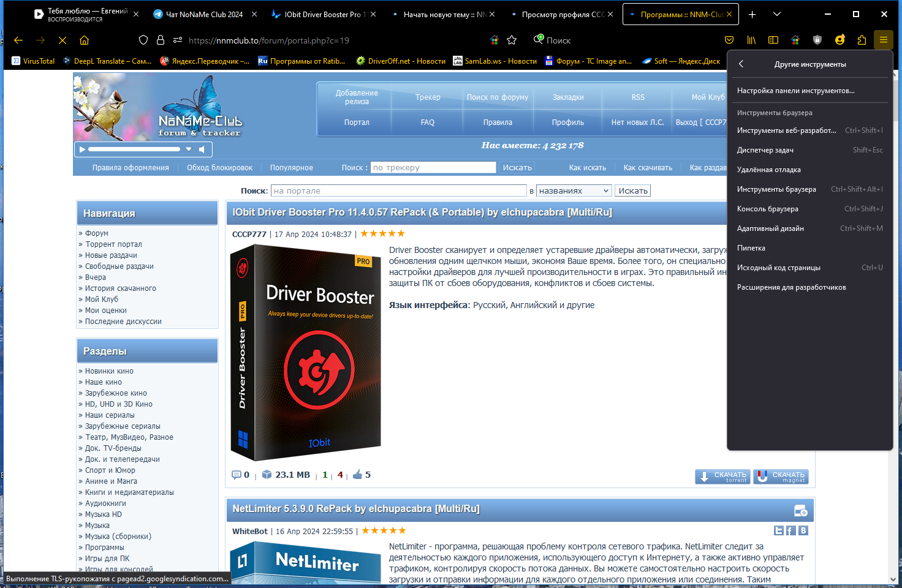
Task: Click the Pocket save icon in toolbar
Action: 729,40
